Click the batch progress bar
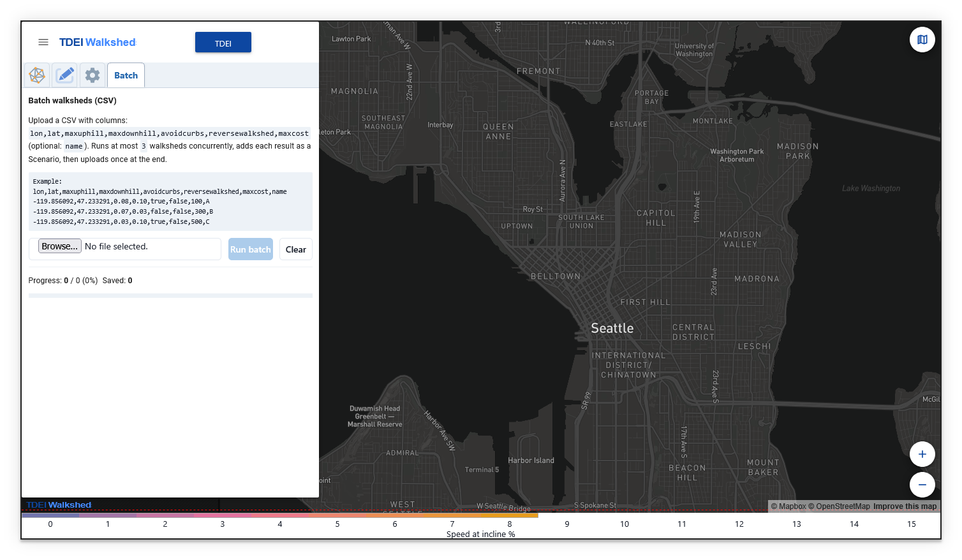 click(170, 295)
